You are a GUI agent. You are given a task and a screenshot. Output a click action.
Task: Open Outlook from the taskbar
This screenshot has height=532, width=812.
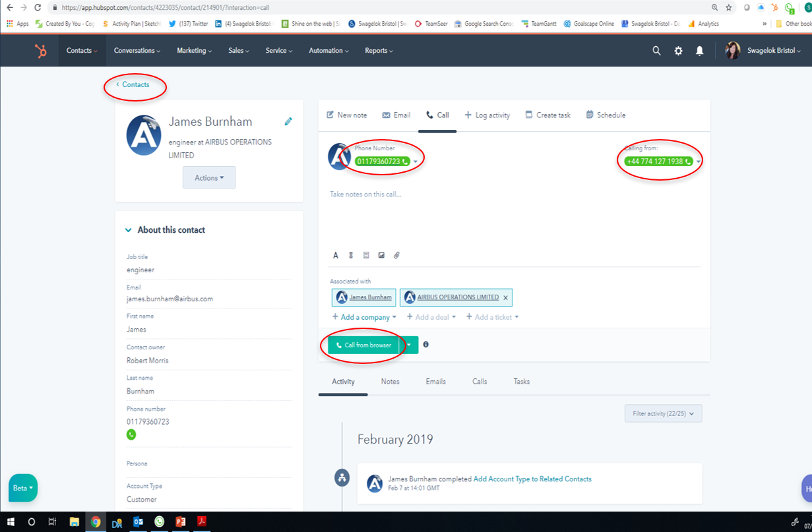138,521
